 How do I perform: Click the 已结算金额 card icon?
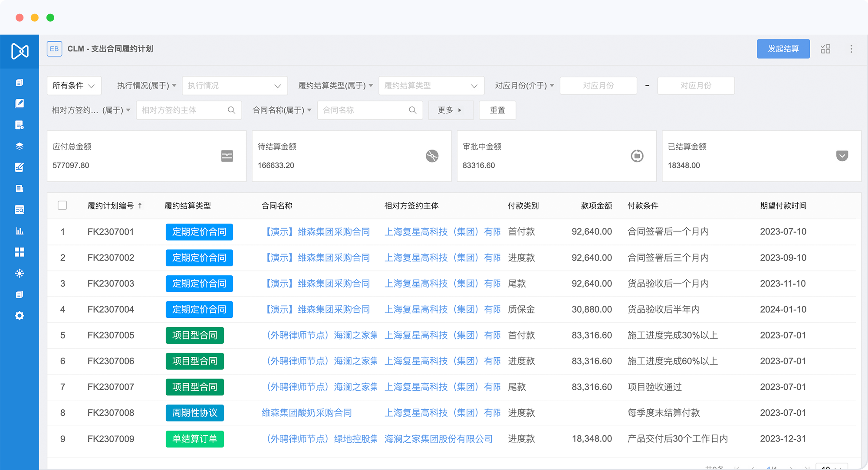pyautogui.click(x=842, y=156)
